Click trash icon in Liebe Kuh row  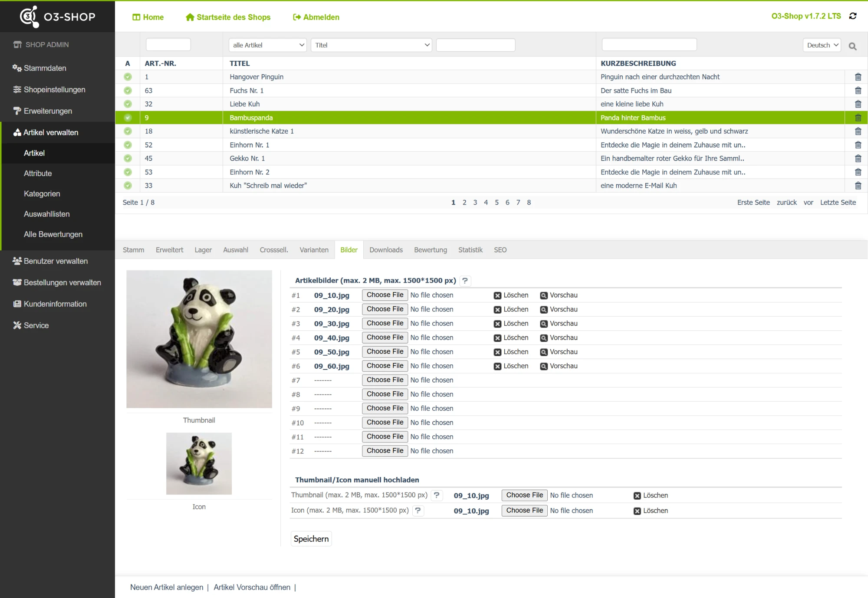(x=858, y=104)
